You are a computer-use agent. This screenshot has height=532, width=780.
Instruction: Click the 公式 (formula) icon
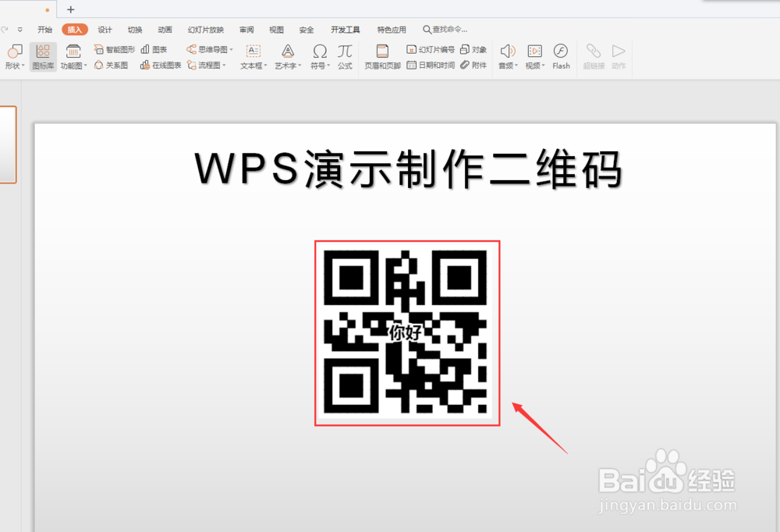point(345,56)
